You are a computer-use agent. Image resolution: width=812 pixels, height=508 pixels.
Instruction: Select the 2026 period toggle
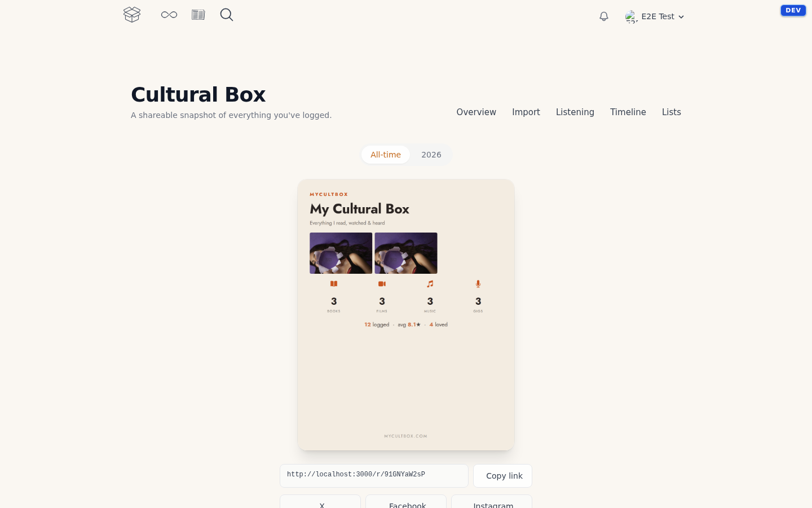(431, 155)
